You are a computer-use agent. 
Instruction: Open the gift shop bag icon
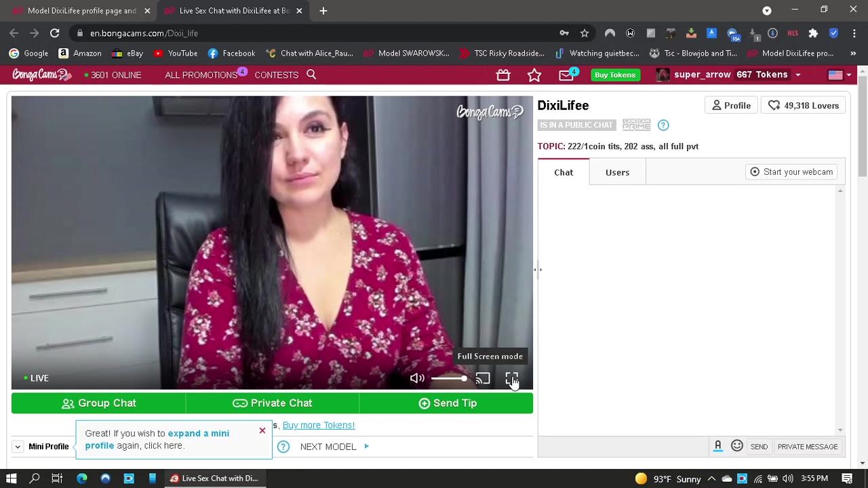503,75
